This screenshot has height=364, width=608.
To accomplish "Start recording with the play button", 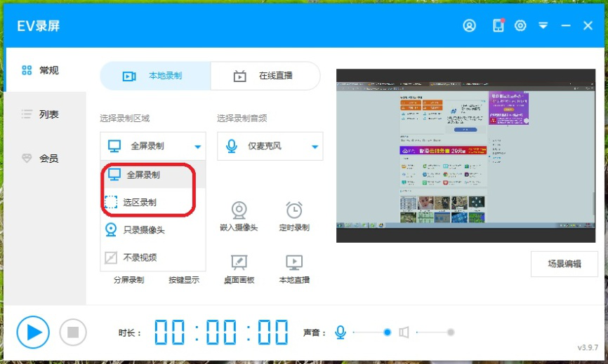I will pyautogui.click(x=33, y=332).
